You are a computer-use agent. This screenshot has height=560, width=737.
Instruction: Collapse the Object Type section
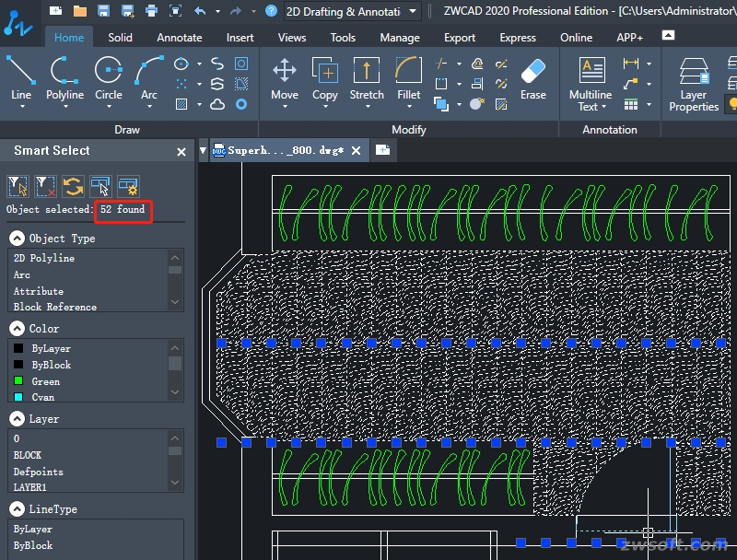pyautogui.click(x=18, y=238)
